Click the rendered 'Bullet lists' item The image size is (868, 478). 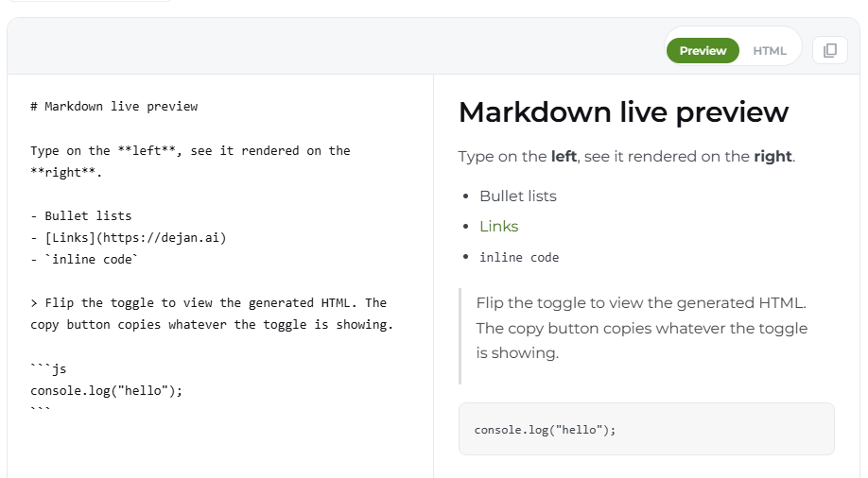point(518,196)
